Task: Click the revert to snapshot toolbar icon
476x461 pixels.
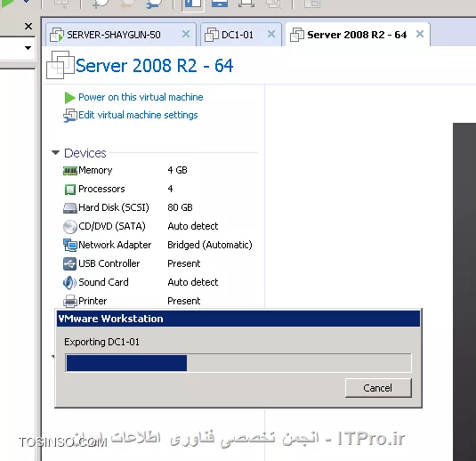Action: pos(127,4)
